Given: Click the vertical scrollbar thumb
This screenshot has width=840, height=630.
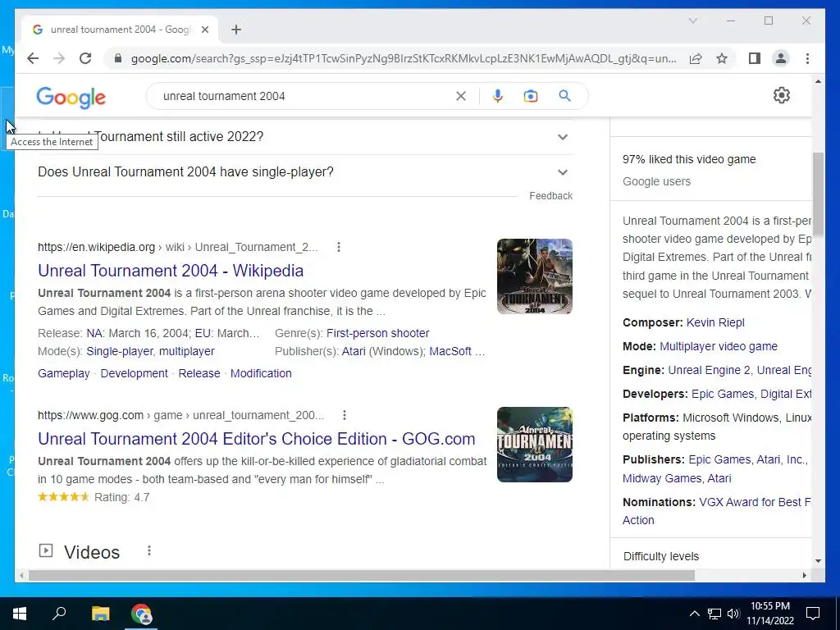Looking at the screenshot, I should (x=818, y=194).
